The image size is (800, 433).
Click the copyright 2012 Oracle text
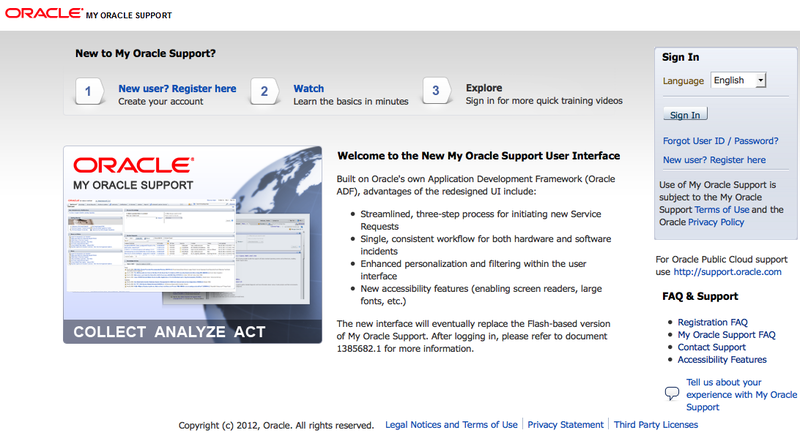(276, 425)
